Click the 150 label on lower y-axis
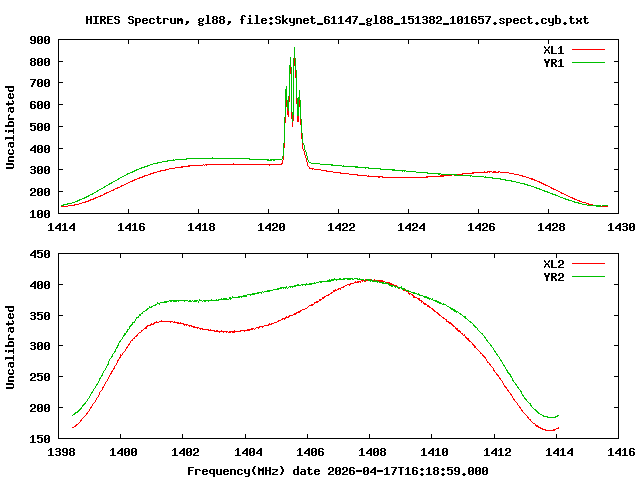Image resolution: width=640 pixels, height=480 pixels. click(40, 439)
